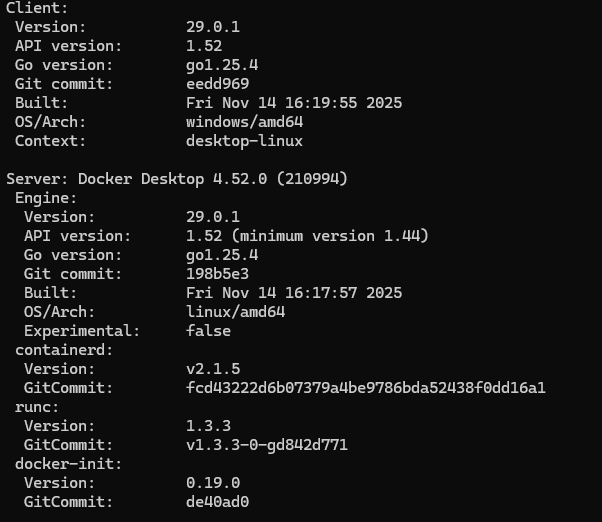The width and height of the screenshot is (602, 522).
Task: Click the linux/amd64 OS/Arch value
Action: [235, 312]
